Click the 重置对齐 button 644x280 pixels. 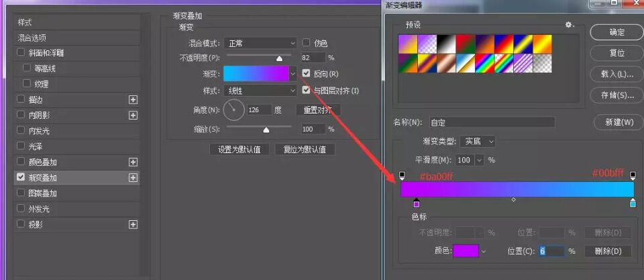coord(318,109)
